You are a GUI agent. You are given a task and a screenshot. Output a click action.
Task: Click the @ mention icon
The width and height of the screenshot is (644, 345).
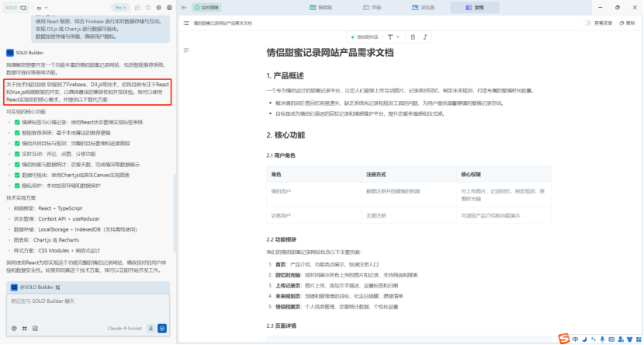click(14, 328)
